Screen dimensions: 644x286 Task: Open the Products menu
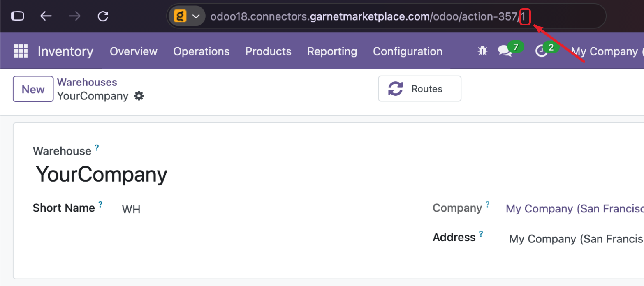click(x=268, y=51)
